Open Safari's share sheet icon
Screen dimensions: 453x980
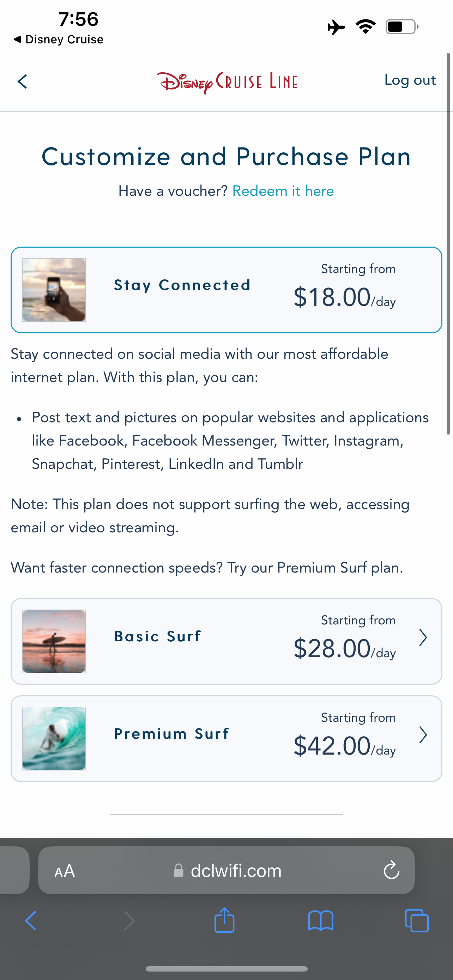tap(224, 921)
